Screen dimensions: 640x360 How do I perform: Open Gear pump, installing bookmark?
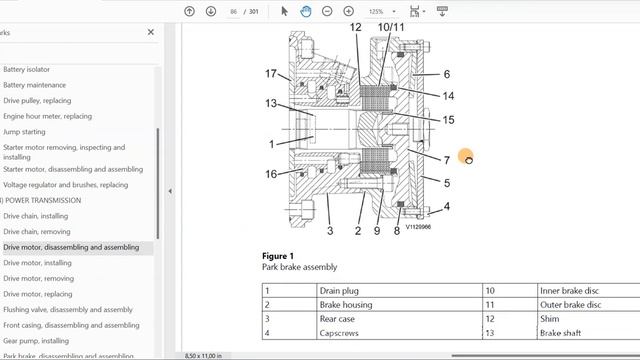(36, 341)
